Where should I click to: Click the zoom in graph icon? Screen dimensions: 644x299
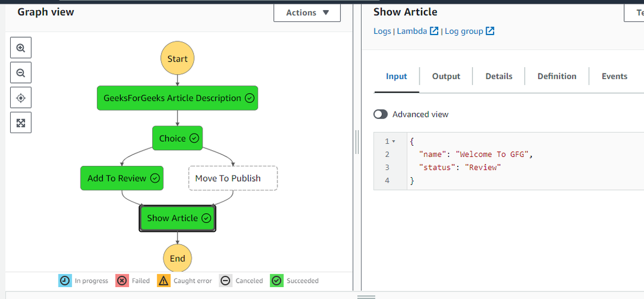[x=21, y=48]
